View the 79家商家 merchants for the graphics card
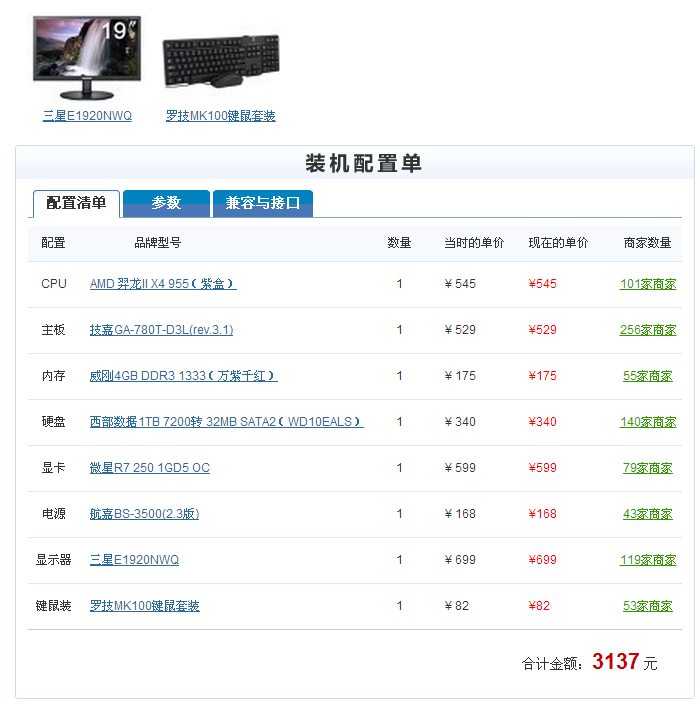698x704 pixels. coord(648,468)
